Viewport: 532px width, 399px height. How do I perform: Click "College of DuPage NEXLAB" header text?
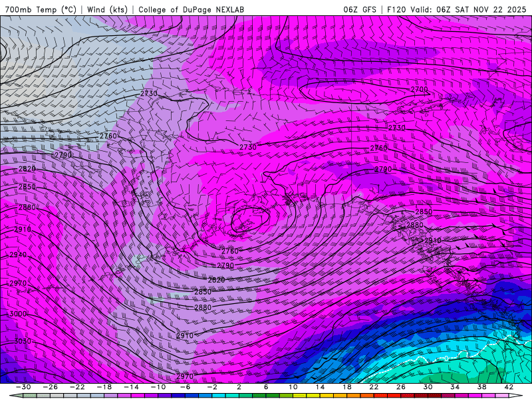pyautogui.click(x=191, y=9)
